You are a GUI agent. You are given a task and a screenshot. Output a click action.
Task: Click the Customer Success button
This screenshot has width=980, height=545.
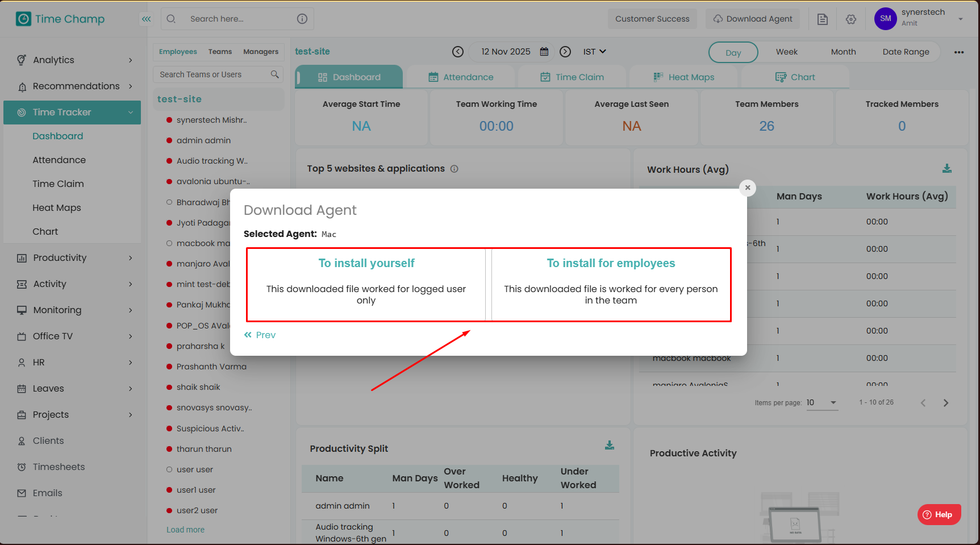(652, 19)
